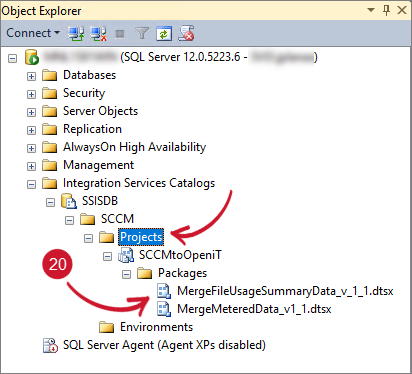Screen dimensions: 412x374
Task: Select SSISDB in the tree
Action: pyautogui.click(x=100, y=201)
